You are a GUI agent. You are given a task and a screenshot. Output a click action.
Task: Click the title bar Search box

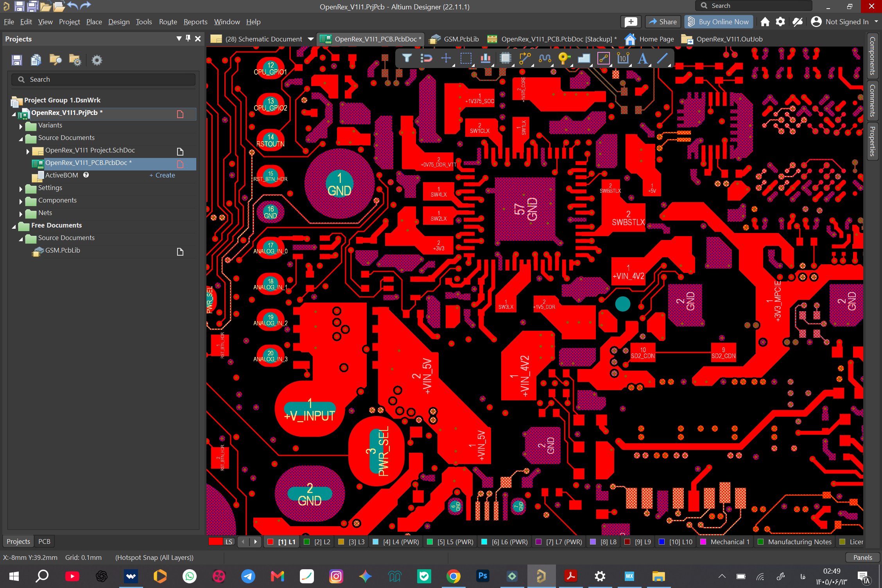coord(753,6)
